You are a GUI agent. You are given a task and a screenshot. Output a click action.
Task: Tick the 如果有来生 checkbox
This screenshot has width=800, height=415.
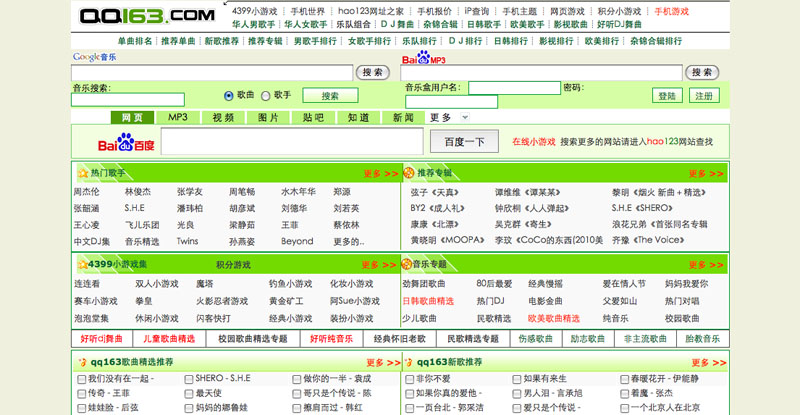pyautogui.click(x=517, y=379)
